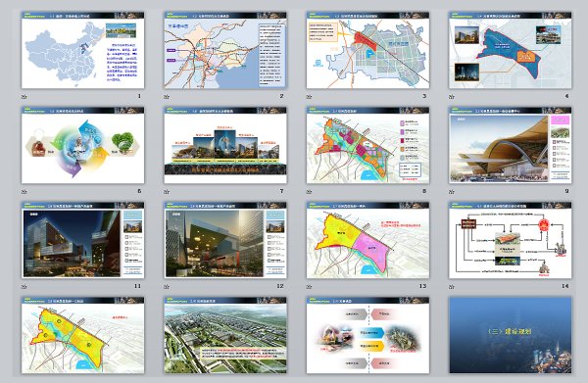This screenshot has height=383, width=588.
Task: Select the circular arrows diagram slide
Action: click(x=83, y=145)
